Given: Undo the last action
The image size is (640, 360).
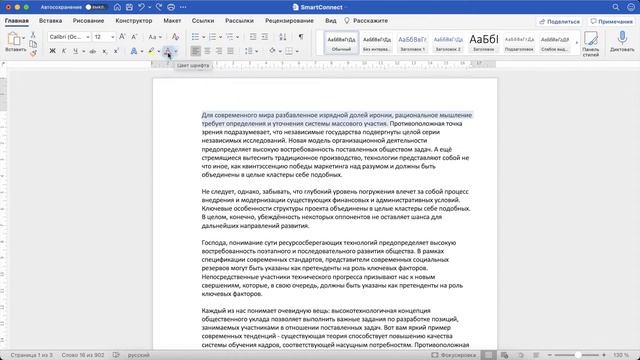Looking at the screenshot, I should (x=141, y=7).
